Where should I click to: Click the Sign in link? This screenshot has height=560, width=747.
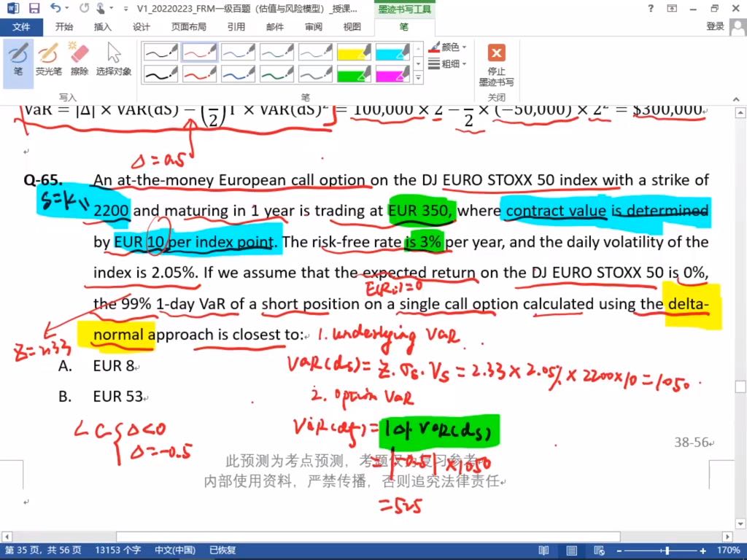coord(715,27)
